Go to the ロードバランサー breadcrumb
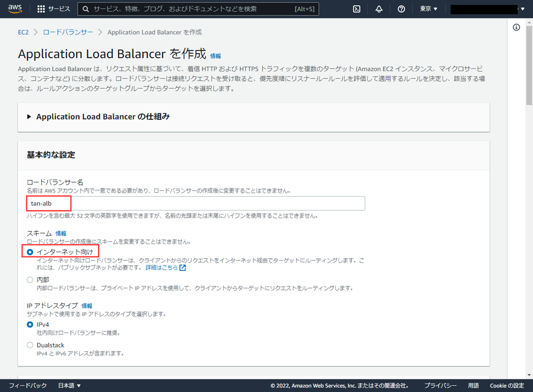This screenshot has height=392, width=533. (x=68, y=32)
